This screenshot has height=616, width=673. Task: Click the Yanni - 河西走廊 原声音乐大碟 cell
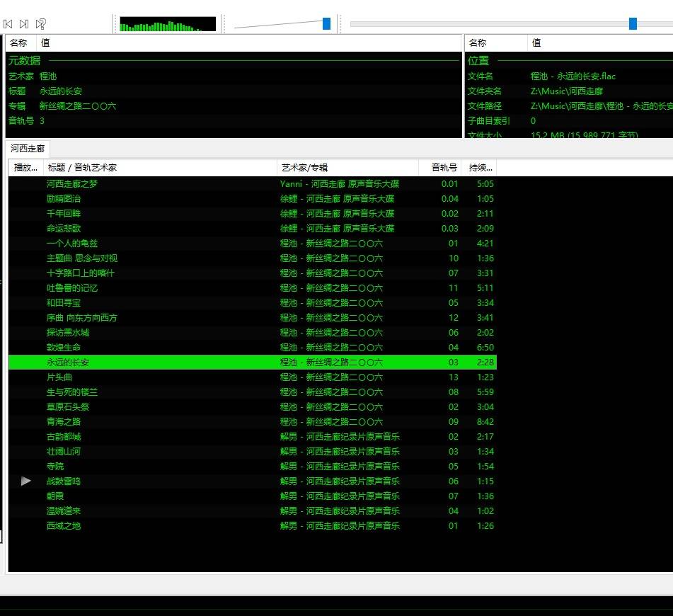pos(340,184)
